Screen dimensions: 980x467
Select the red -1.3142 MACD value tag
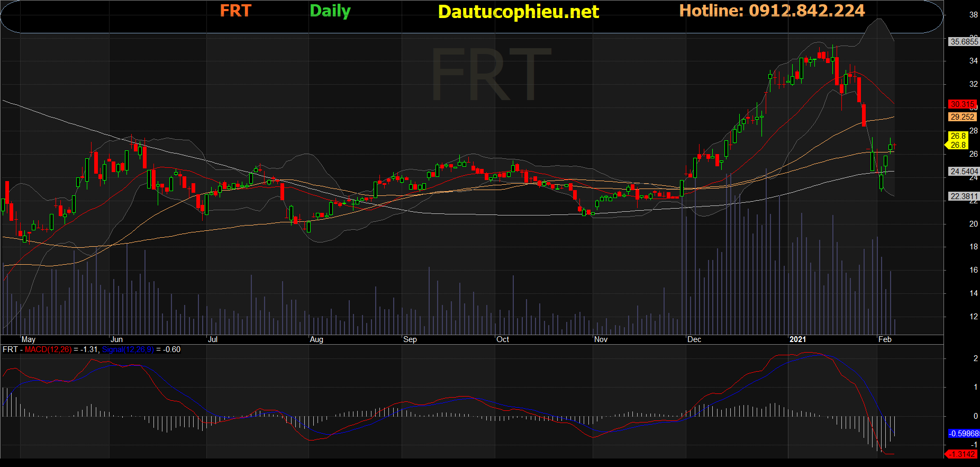(x=962, y=454)
